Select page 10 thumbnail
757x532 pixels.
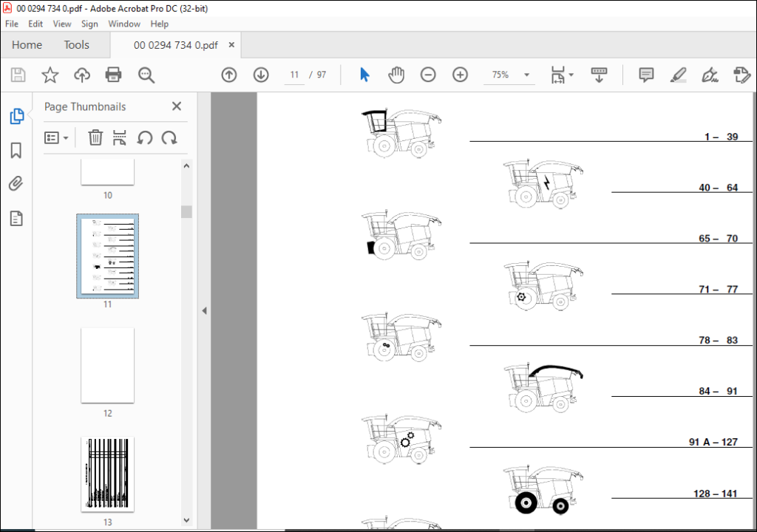pyautogui.click(x=107, y=172)
